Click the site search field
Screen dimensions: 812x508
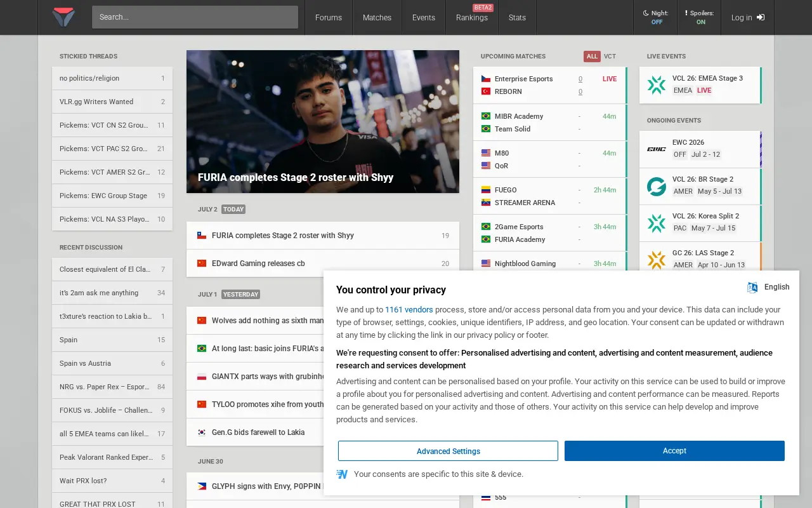tap(195, 17)
